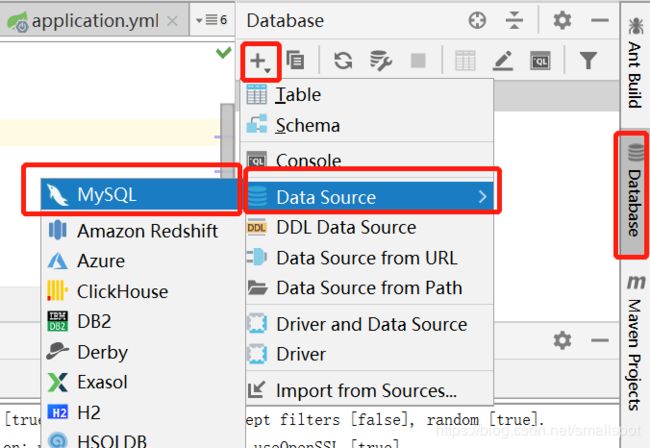The height and width of the screenshot is (448, 650).
Task: Select DDL Data Source menu item
Action: click(x=367, y=228)
